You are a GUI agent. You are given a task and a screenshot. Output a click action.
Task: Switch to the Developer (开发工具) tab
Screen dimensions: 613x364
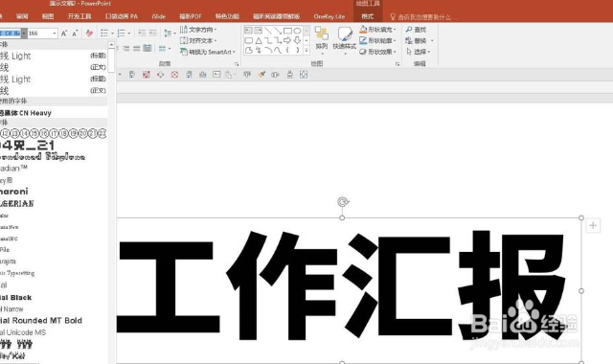(79, 16)
